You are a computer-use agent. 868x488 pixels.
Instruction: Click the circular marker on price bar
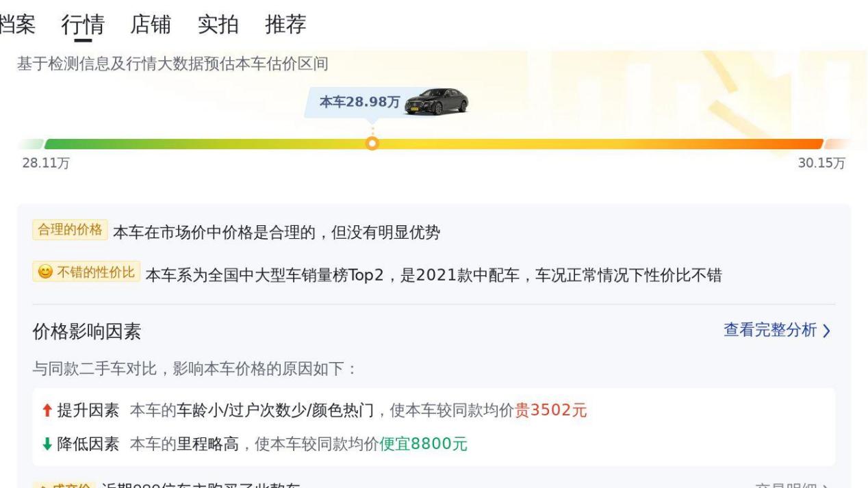pos(372,144)
